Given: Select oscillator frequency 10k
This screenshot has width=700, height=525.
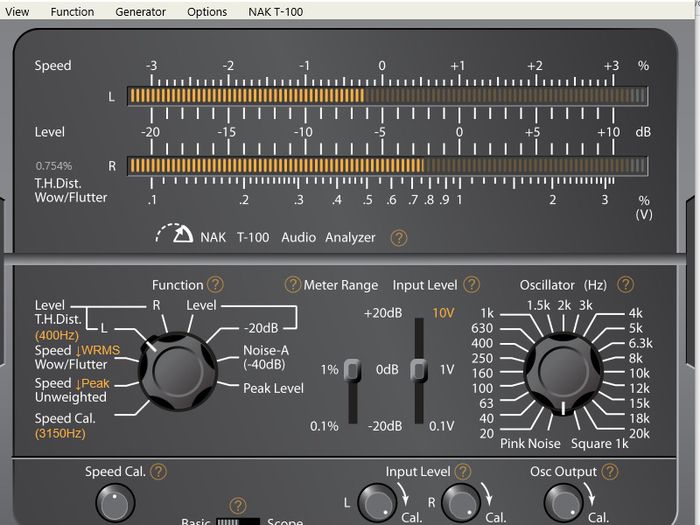Looking at the screenshot, I should 639,373.
